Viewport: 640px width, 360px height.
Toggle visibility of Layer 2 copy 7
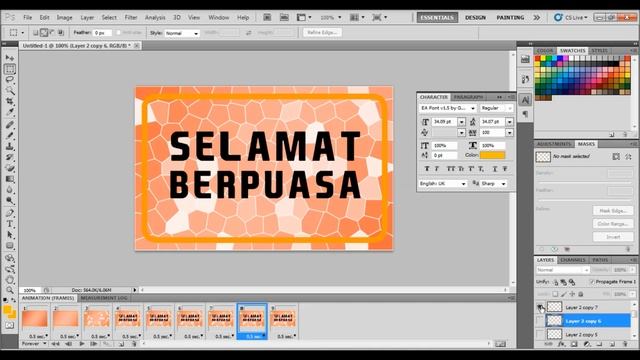(540, 307)
